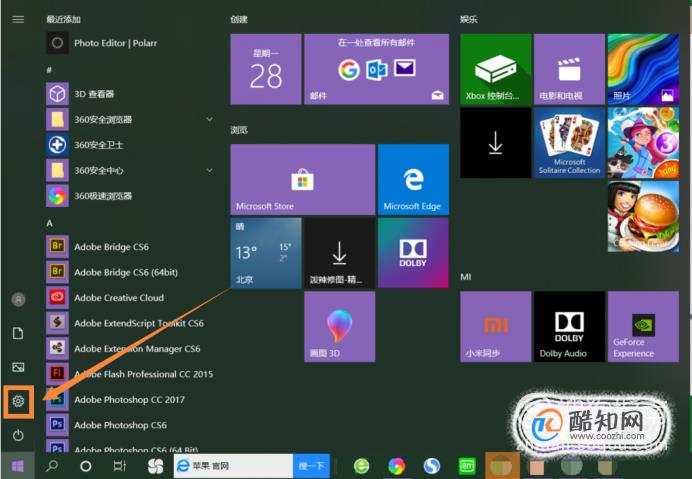Click the 搜一下 search button
Image resolution: width=692 pixels, height=479 pixels.
click(x=311, y=466)
